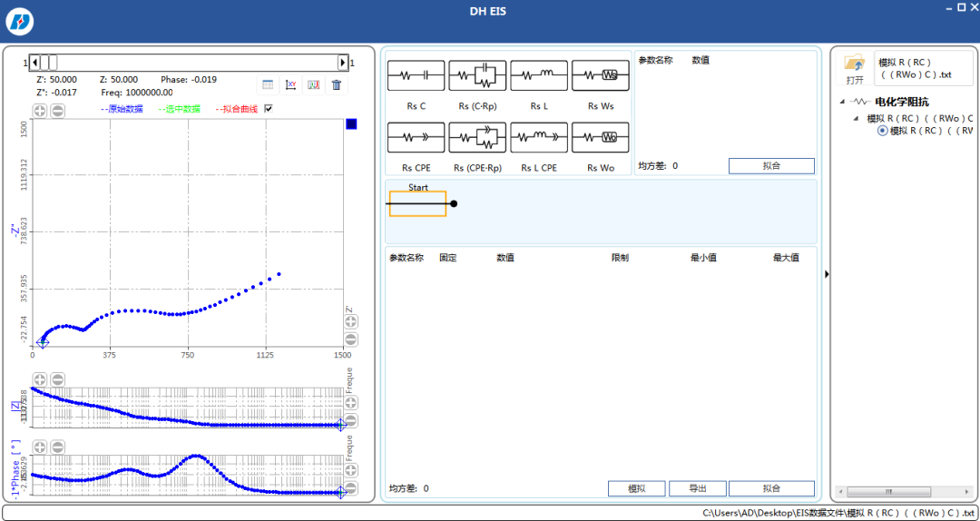Choose the Rs CPE circuit icon
The image size is (980, 521).
(x=416, y=138)
